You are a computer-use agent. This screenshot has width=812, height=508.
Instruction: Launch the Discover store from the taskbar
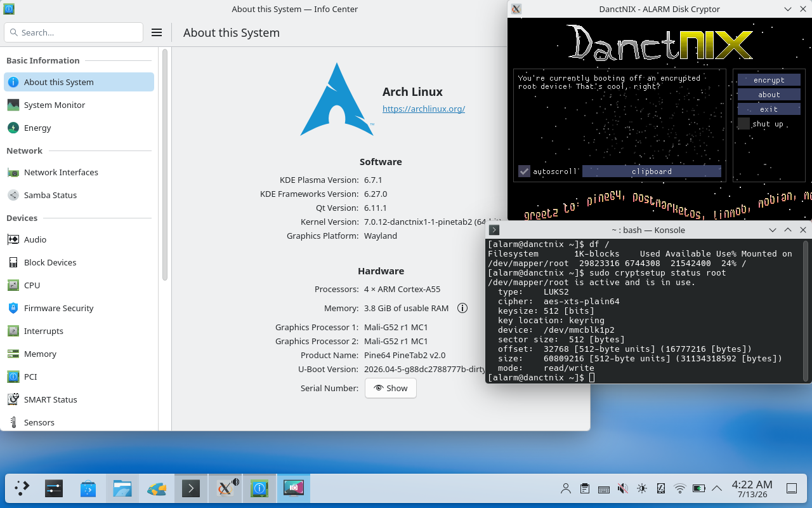pos(88,488)
